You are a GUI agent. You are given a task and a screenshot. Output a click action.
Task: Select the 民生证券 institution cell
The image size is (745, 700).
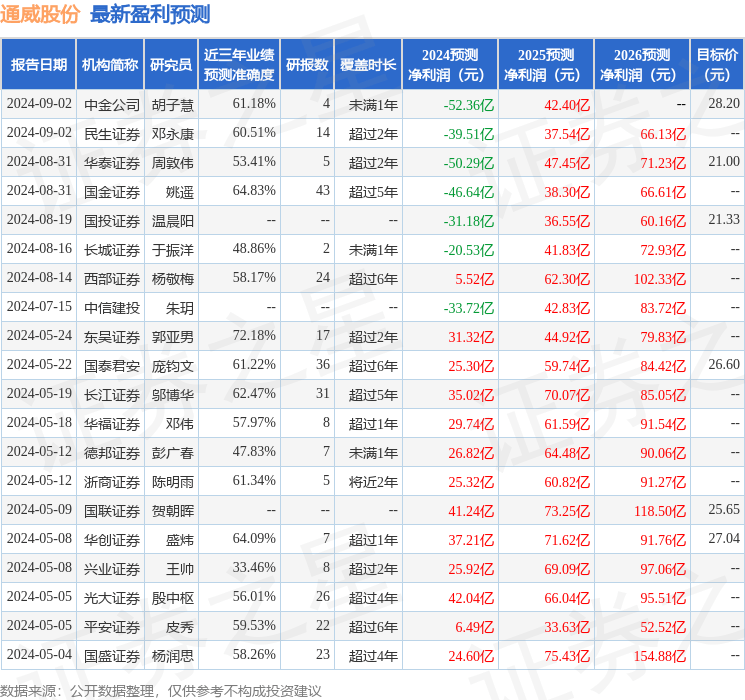click(112, 134)
